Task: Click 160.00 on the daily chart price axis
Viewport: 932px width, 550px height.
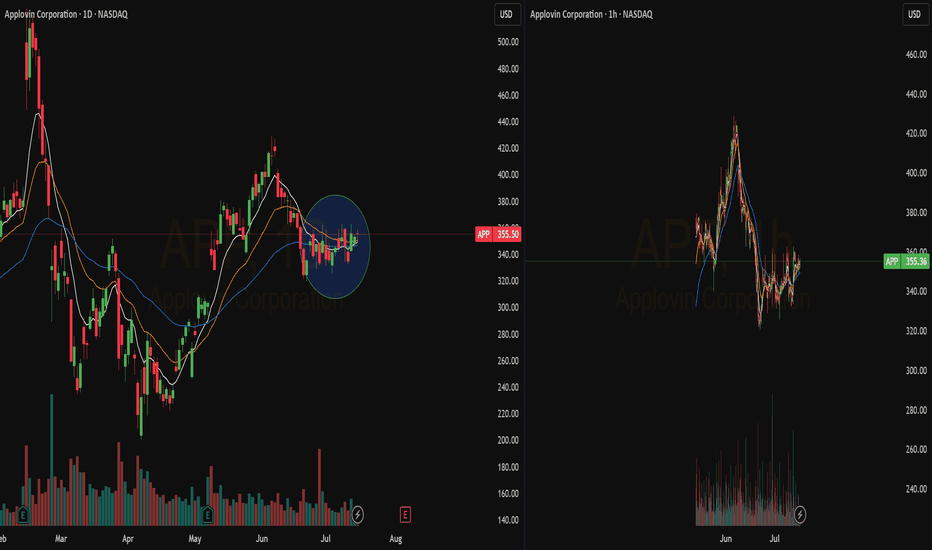Action: [x=508, y=494]
